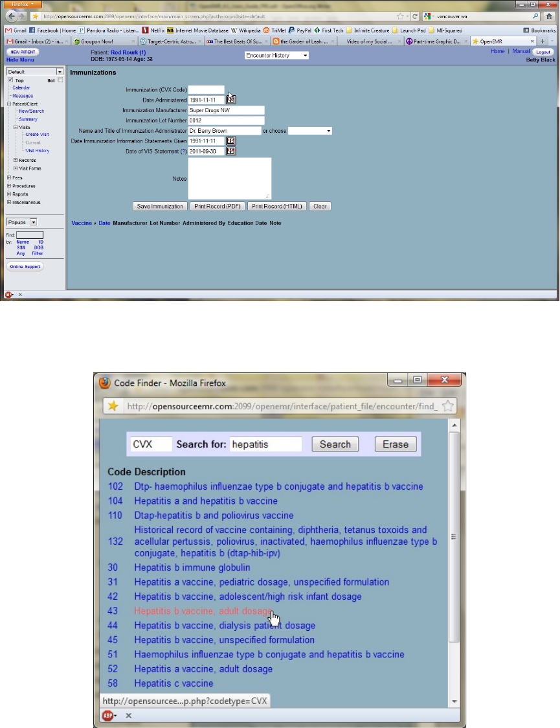The width and height of the screenshot is (560, 728).
Task: Click the Erase button in Code Finder
Action: tap(396, 444)
